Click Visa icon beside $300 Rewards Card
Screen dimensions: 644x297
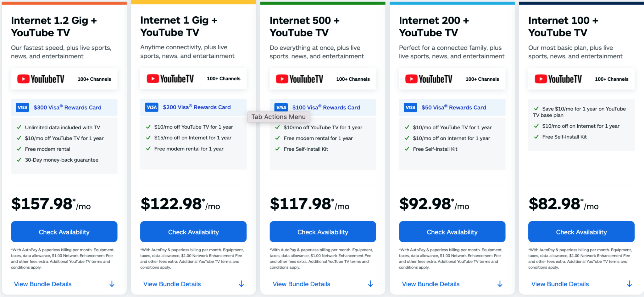point(22,108)
